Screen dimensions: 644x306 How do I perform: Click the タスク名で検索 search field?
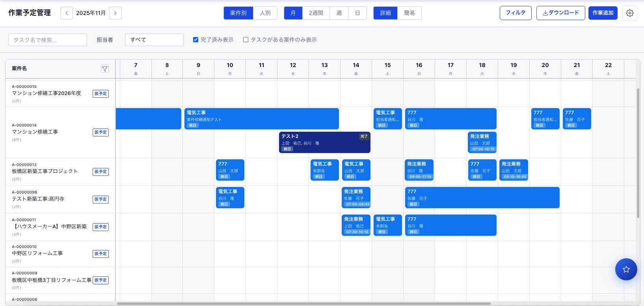[48, 40]
